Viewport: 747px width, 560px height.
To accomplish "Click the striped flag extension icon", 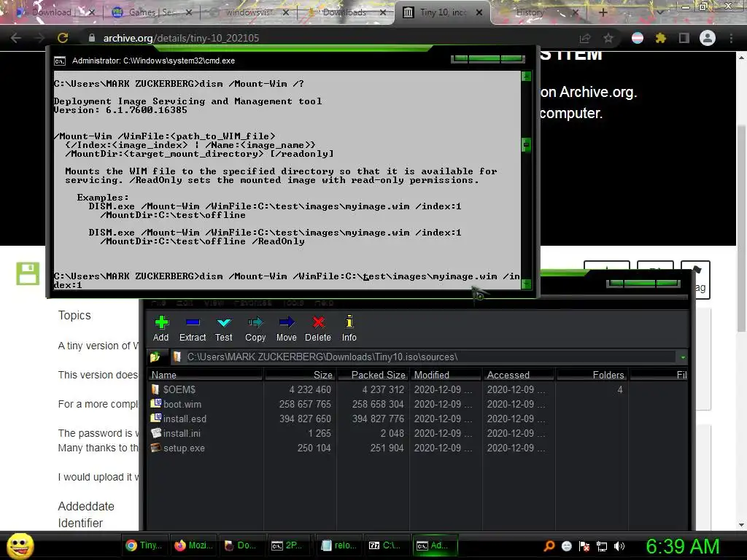I will tap(638, 38).
